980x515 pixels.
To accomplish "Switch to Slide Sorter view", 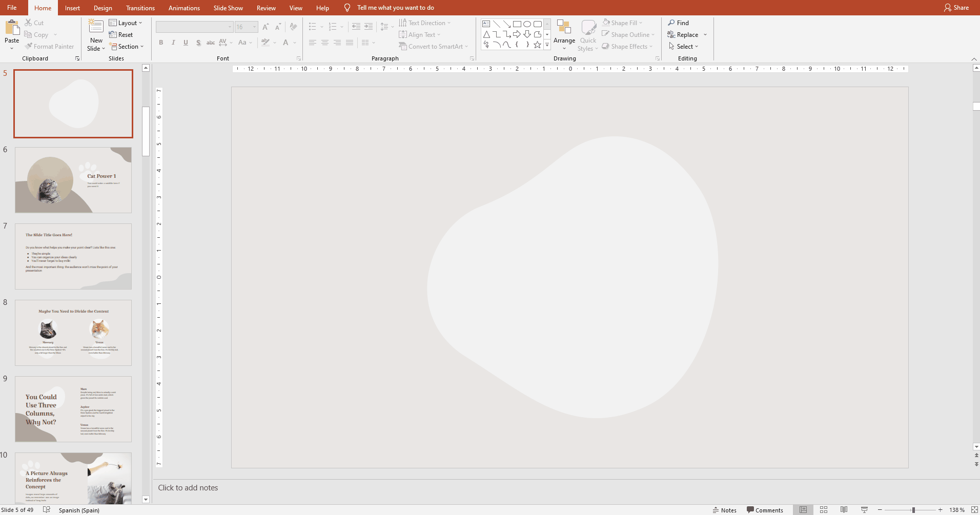I will [x=824, y=510].
